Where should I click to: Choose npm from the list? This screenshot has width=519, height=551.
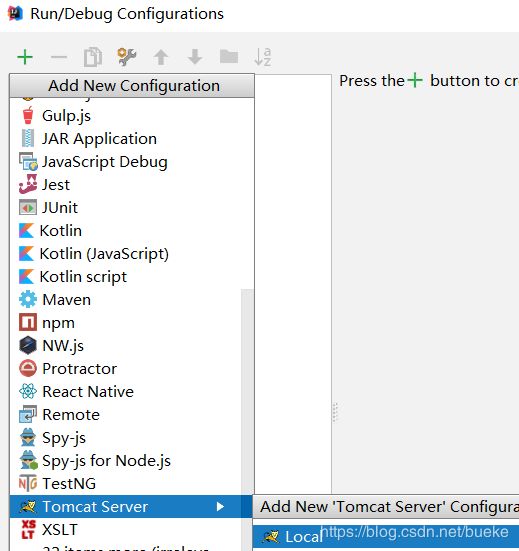125,322
